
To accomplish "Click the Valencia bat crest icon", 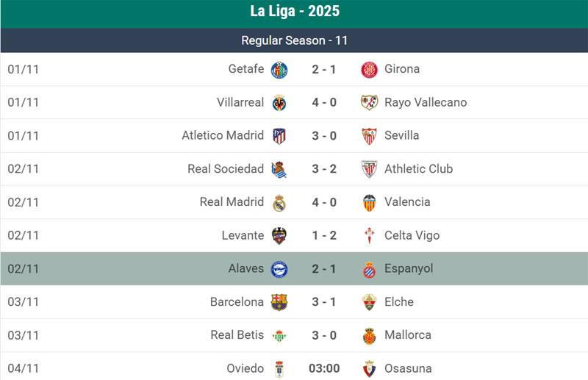I will (x=369, y=203).
